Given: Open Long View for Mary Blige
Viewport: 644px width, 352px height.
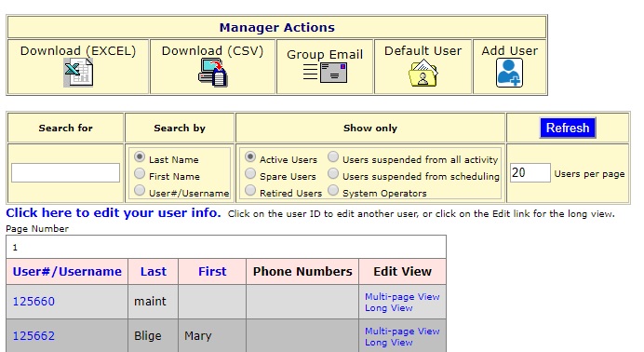Looking at the screenshot, I should click(388, 343).
